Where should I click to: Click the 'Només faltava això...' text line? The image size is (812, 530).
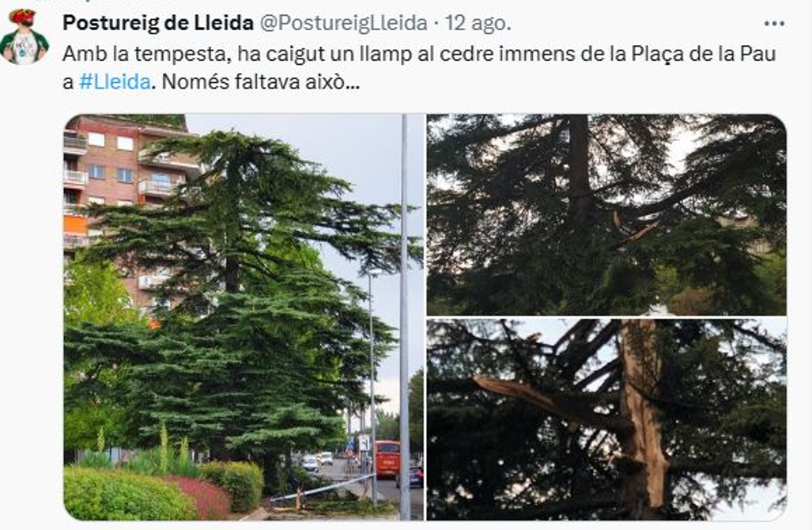pyautogui.click(x=260, y=81)
